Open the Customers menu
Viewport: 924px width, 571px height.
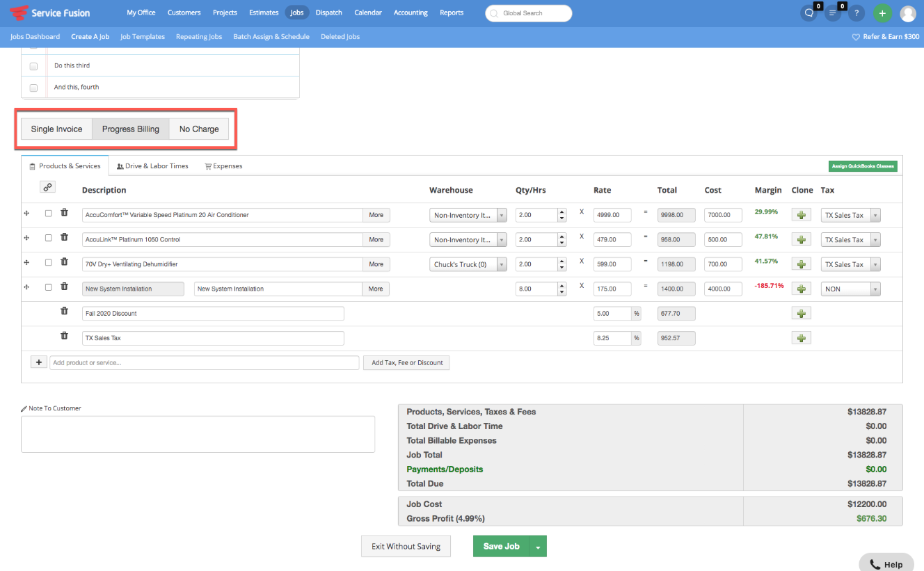click(x=184, y=13)
